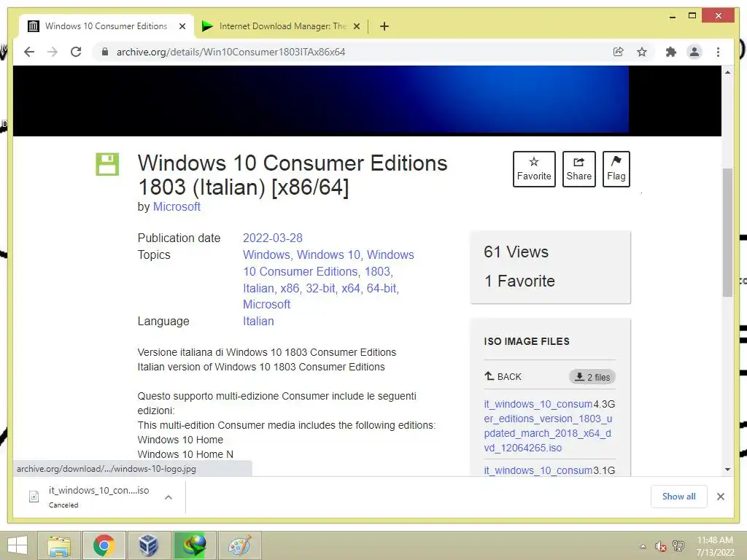Select the Windows 10 Consumer Editions tab
Image resolution: width=747 pixels, height=560 pixels.
click(107, 26)
